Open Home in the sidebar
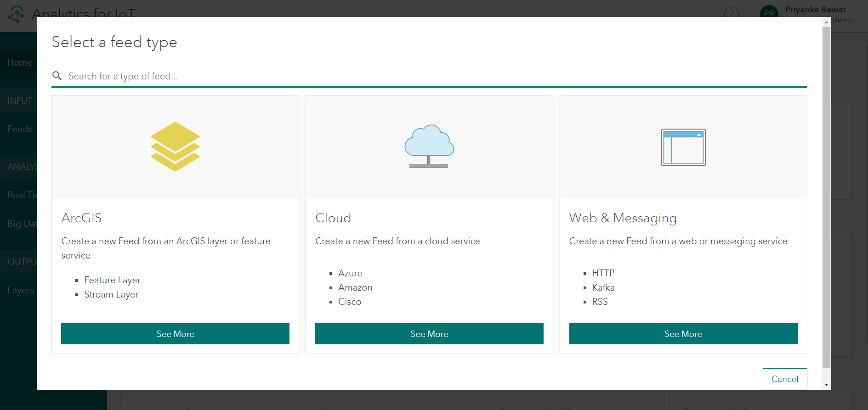The height and width of the screenshot is (410, 868). pos(20,62)
